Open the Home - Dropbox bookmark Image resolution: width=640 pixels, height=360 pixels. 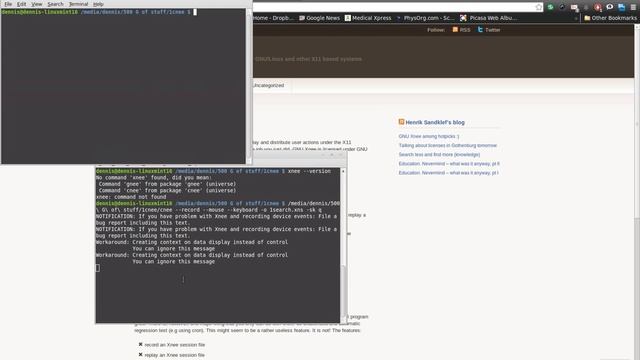point(273,18)
